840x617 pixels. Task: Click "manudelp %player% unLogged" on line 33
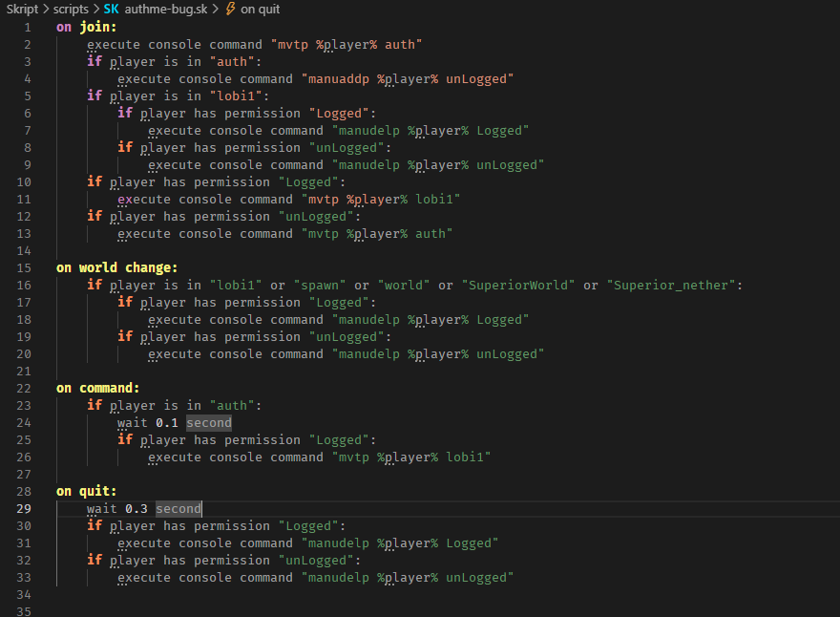click(408, 578)
